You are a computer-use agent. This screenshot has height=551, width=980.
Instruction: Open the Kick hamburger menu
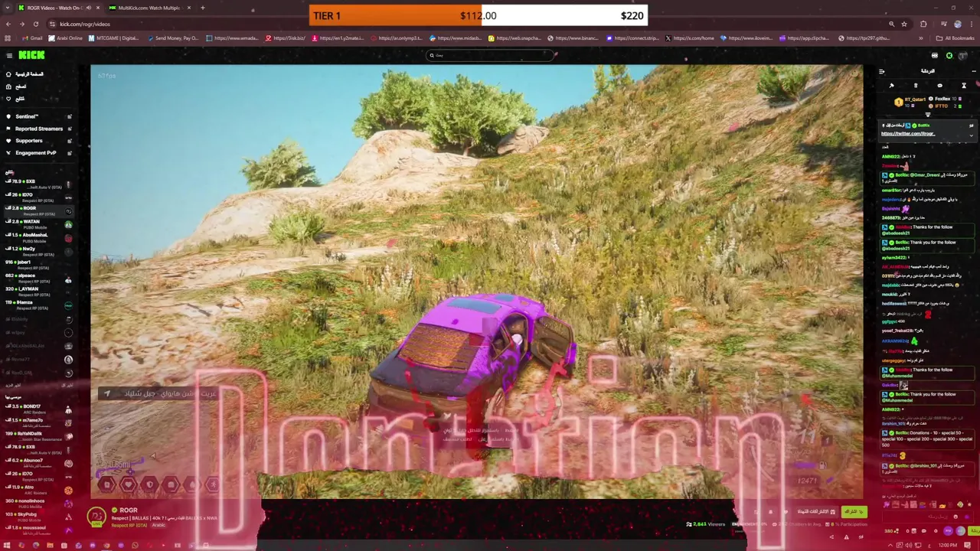(9, 55)
